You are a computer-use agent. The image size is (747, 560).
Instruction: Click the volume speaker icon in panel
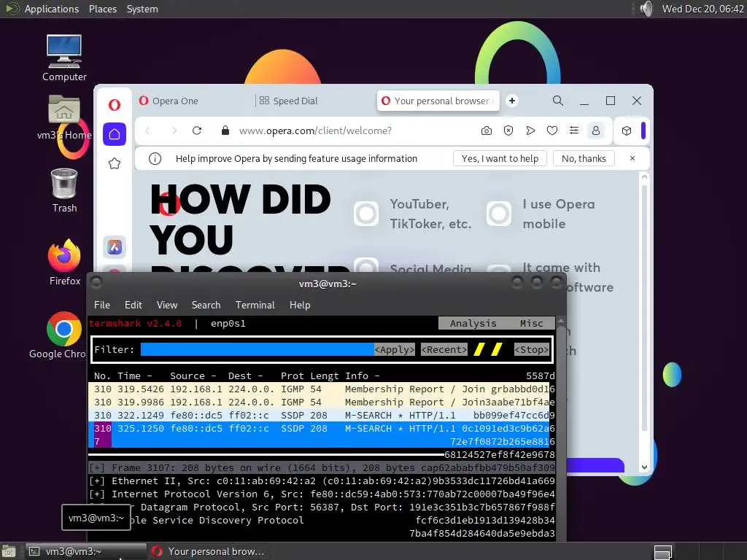tap(646, 9)
